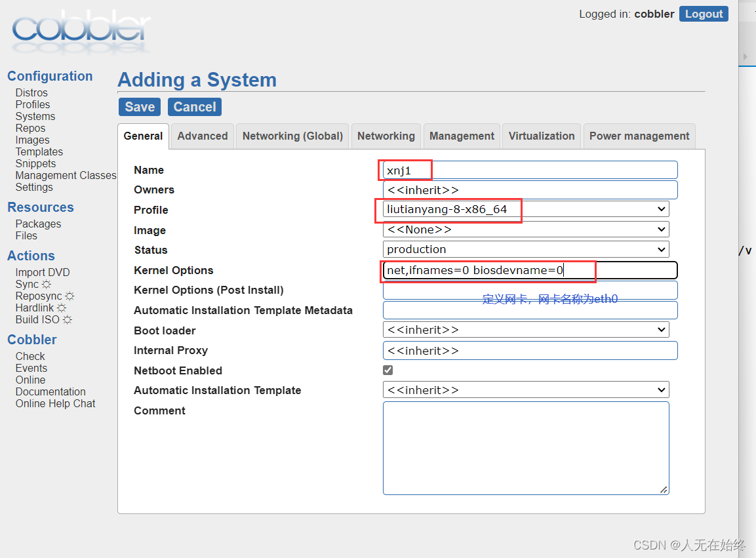Open the Repos link
This screenshot has height=558, width=756.
click(30, 128)
